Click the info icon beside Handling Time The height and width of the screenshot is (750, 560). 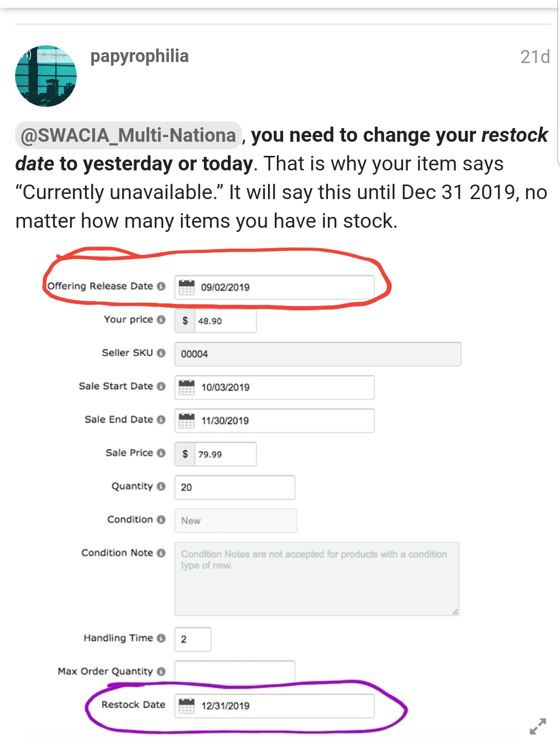161,638
